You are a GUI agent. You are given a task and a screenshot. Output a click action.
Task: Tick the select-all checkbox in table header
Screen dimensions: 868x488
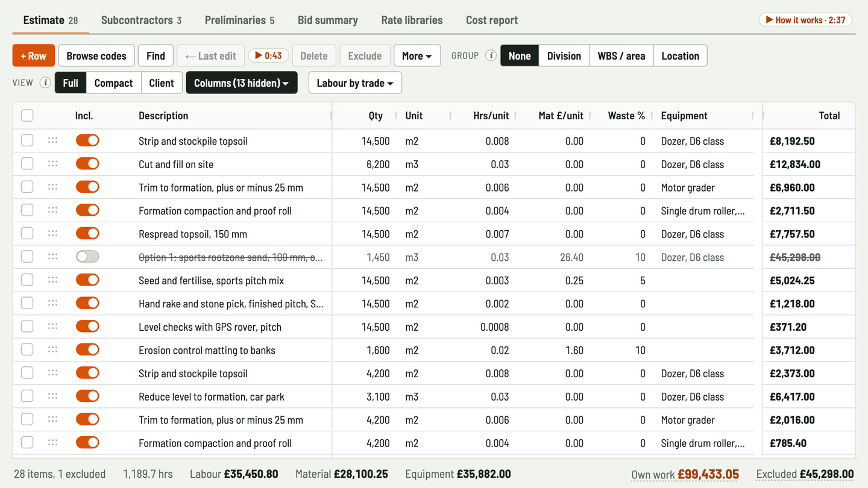pyautogui.click(x=27, y=116)
